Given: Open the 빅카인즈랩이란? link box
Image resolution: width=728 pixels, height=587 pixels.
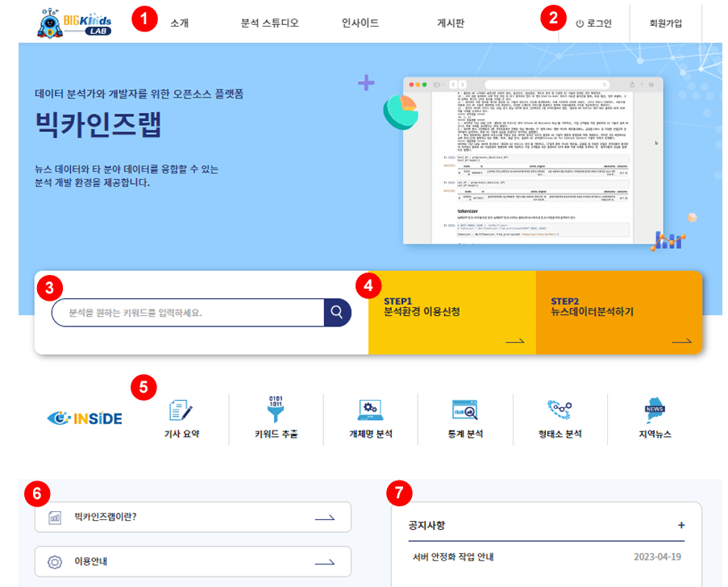Looking at the screenshot, I should 193,517.
